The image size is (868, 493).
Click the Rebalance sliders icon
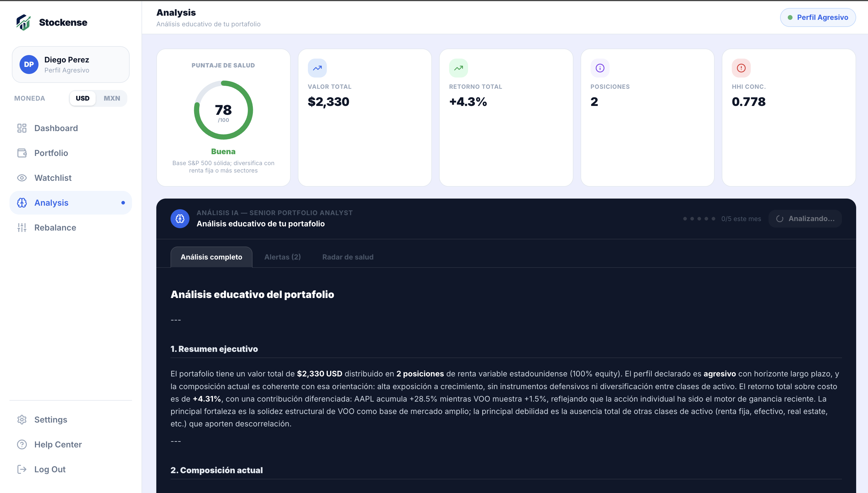pyautogui.click(x=22, y=228)
